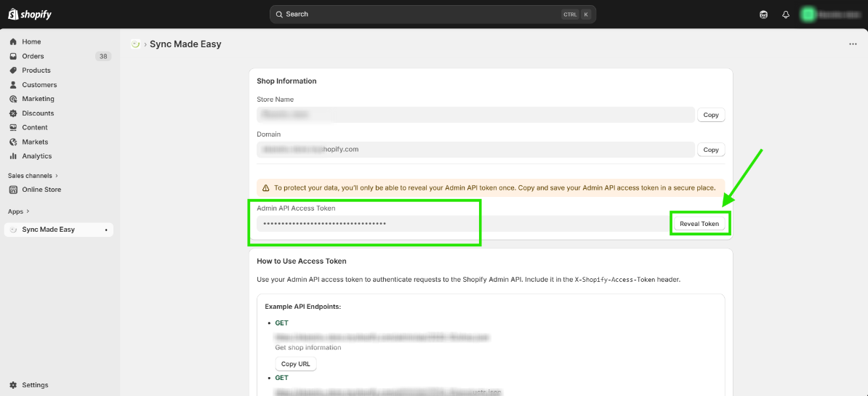The height and width of the screenshot is (396, 868).
Task: Click the Products tag icon
Action: [13, 70]
